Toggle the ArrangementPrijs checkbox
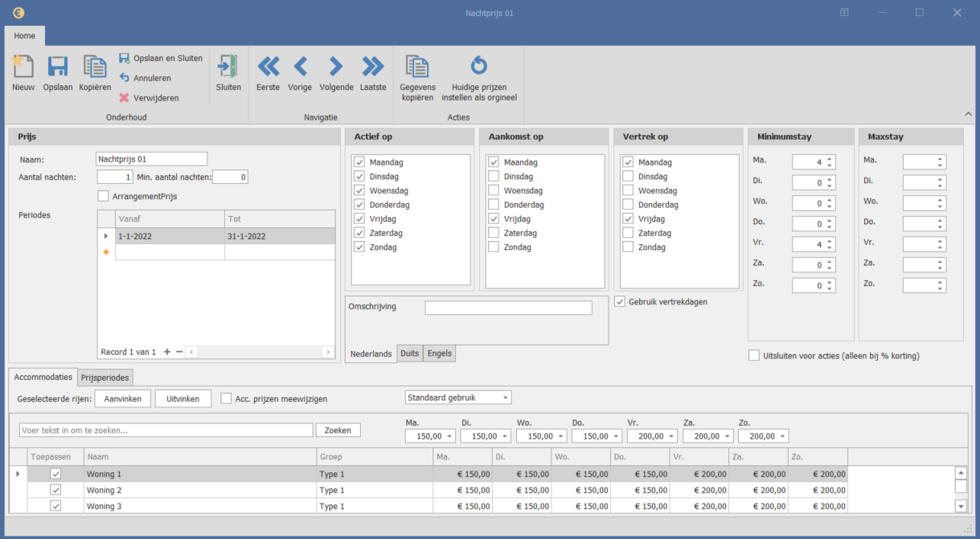 pyautogui.click(x=103, y=196)
